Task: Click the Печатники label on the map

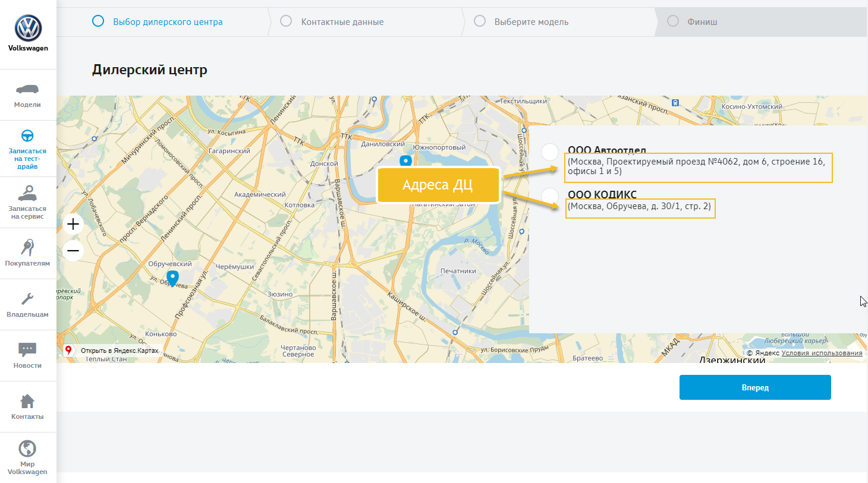Action: click(x=458, y=271)
